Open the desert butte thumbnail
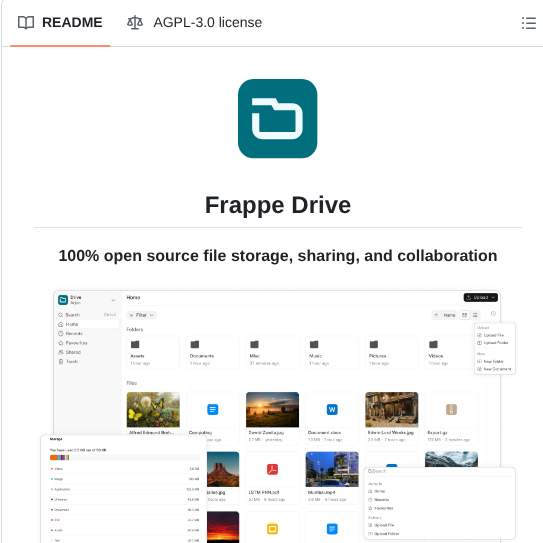The width and height of the screenshot is (543, 543). [223, 469]
